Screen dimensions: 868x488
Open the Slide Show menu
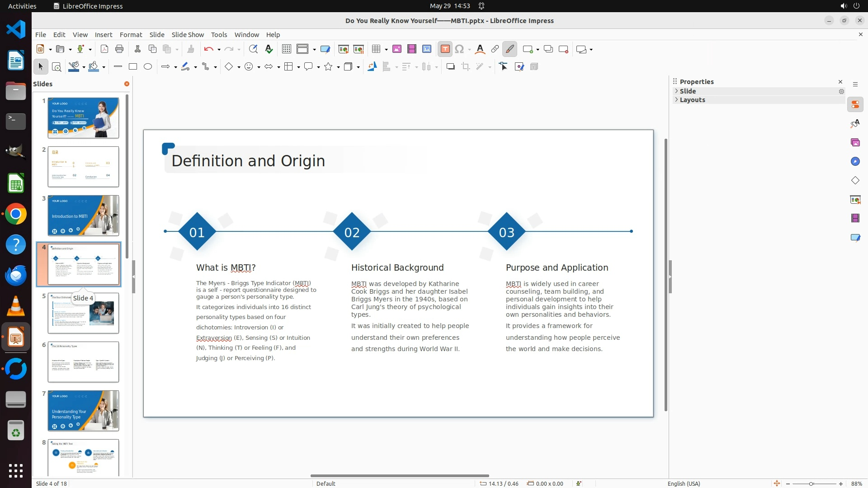click(187, 34)
